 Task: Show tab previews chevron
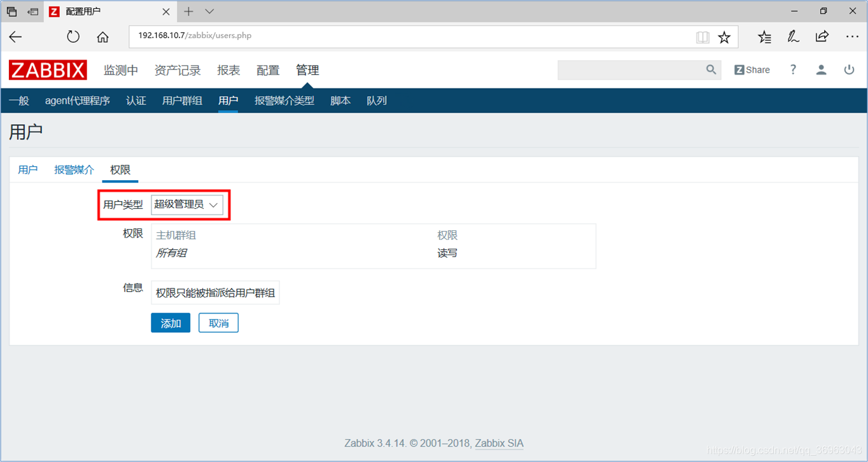tap(209, 11)
